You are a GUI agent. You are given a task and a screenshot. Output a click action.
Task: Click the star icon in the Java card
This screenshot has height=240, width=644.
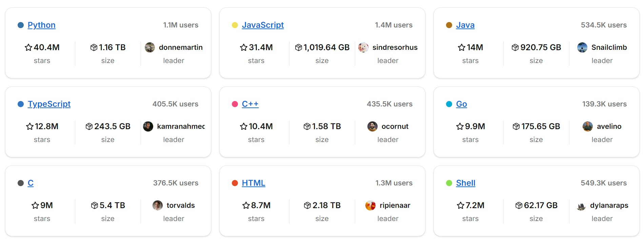tap(461, 47)
